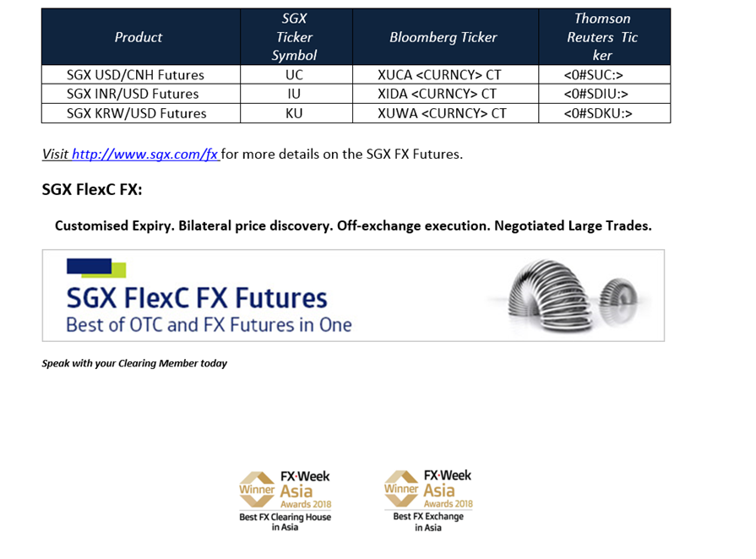Viewport: 756px width, 559px height.
Task: Click the blue and green SGX logo
Action: point(96,268)
